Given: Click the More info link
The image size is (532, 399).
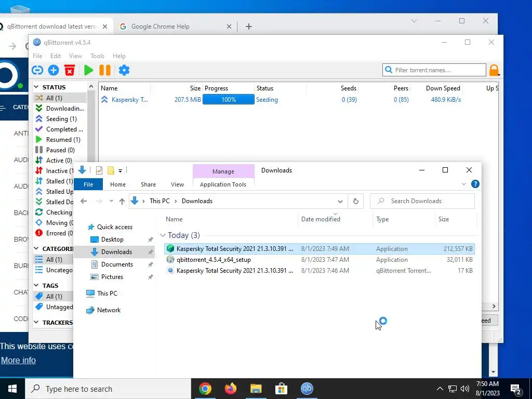Looking at the screenshot, I should click(x=18, y=361).
